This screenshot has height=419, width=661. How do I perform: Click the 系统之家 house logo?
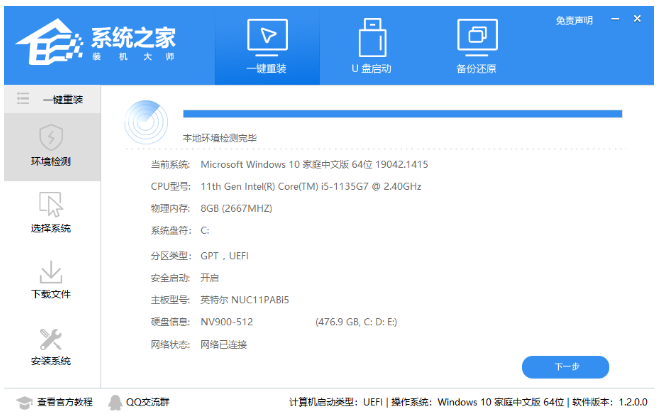coord(49,42)
